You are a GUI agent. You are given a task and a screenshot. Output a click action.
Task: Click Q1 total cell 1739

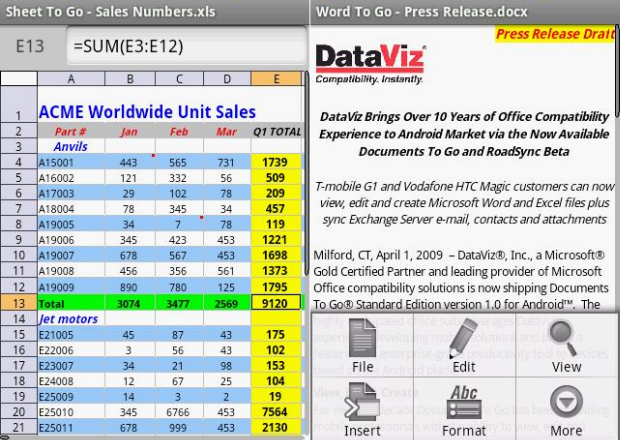276,162
